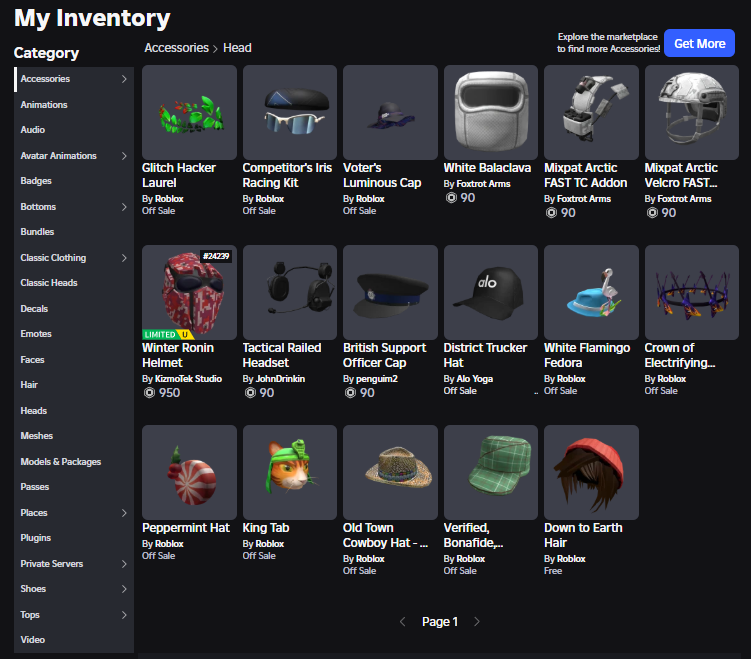Go to the next inventory page arrow
751x659 pixels.
(477, 622)
